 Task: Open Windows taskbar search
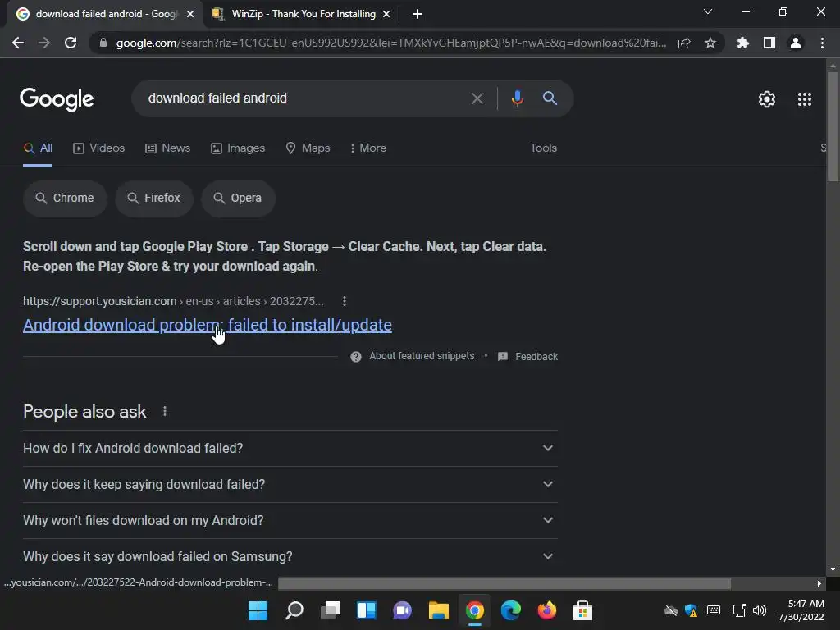[x=294, y=610]
